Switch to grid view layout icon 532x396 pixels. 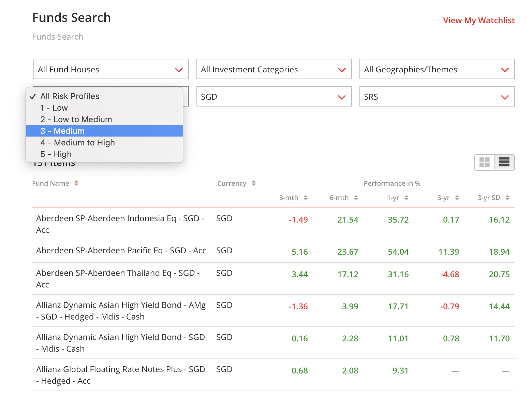tap(484, 162)
